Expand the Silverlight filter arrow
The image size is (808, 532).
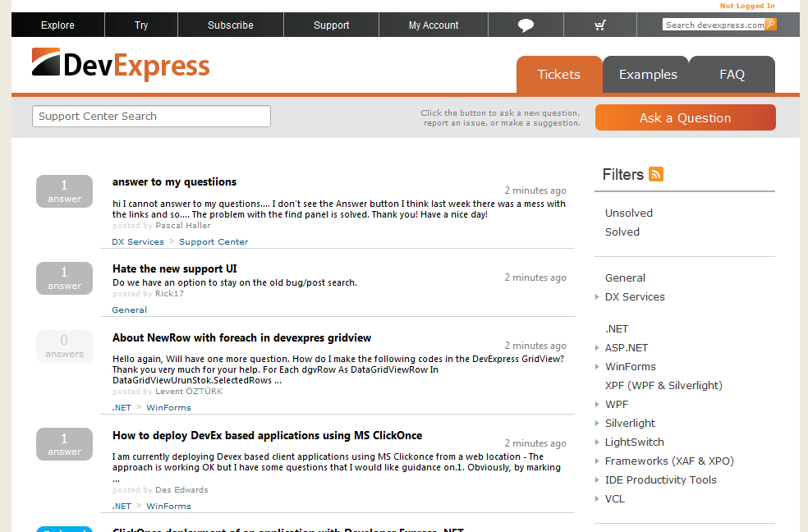(597, 424)
